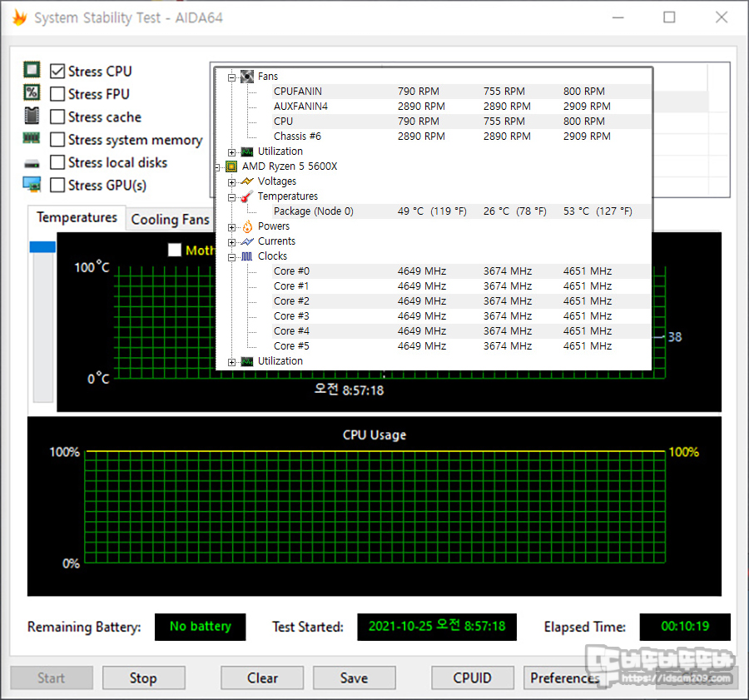Image resolution: width=749 pixels, height=700 pixels.
Task: Click the thermometer icon beside Temperatures node
Action: 247,196
